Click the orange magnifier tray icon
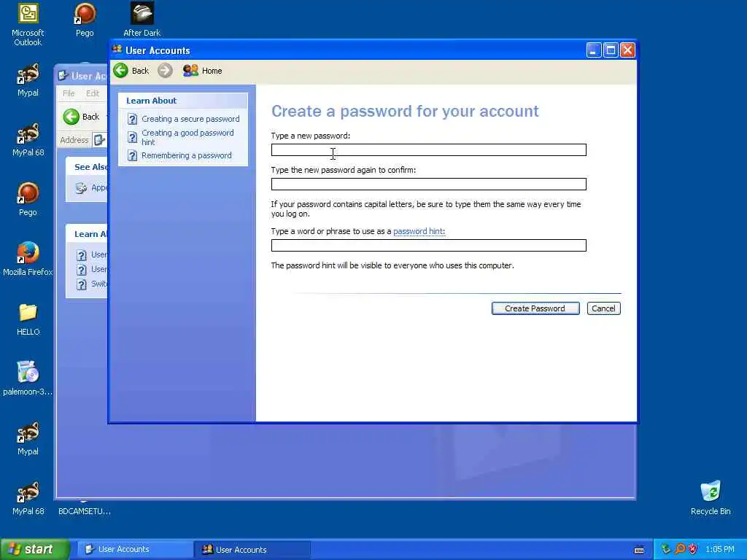Image resolution: width=747 pixels, height=560 pixels. point(679,550)
